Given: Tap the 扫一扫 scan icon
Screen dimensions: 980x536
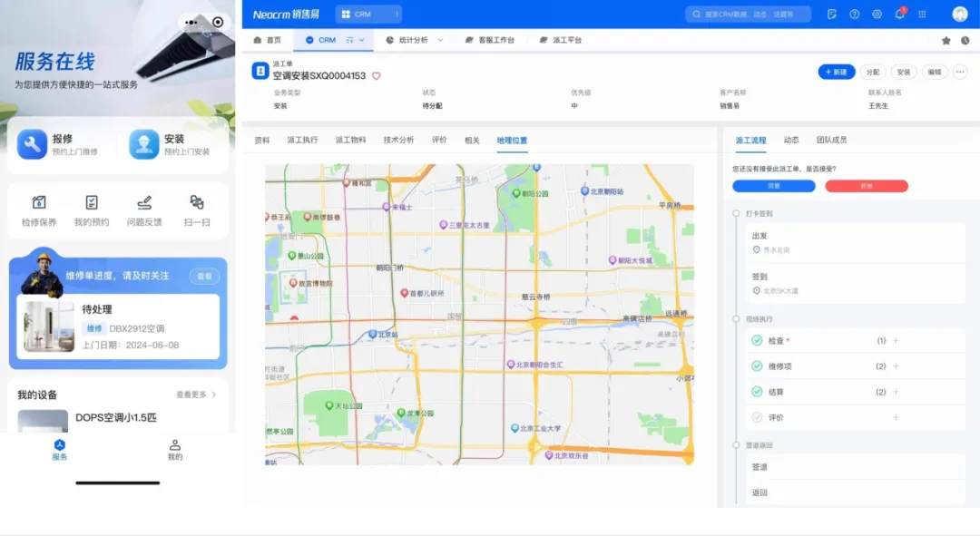Looking at the screenshot, I should (x=197, y=202).
